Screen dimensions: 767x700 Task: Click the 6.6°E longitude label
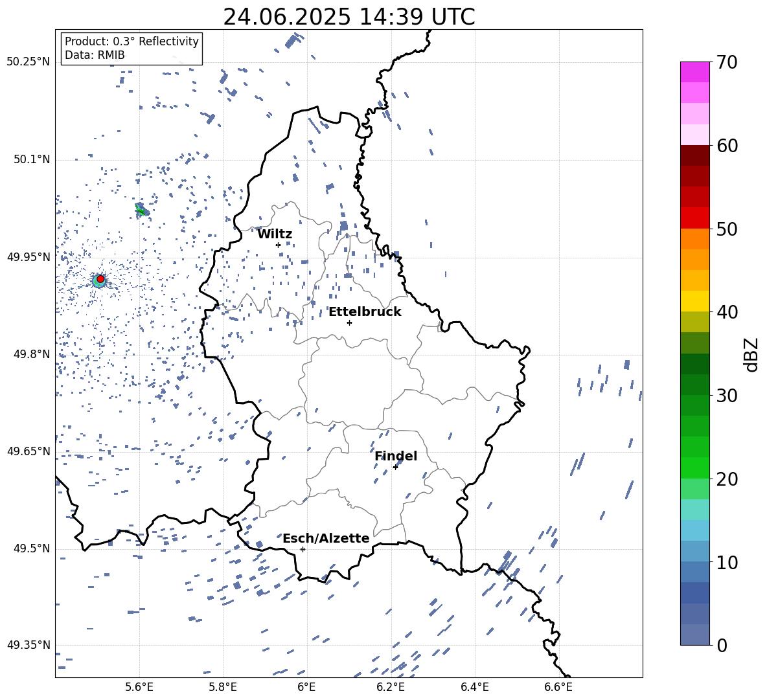tap(558, 687)
